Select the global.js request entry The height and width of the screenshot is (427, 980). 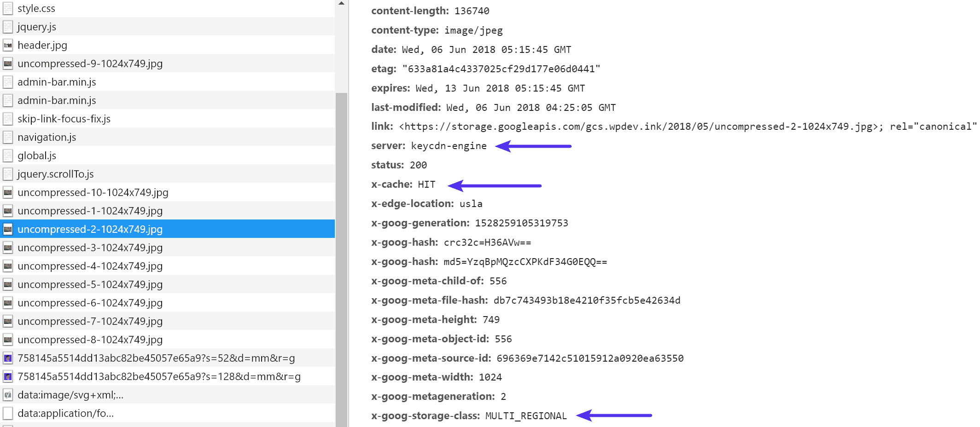[37, 156]
